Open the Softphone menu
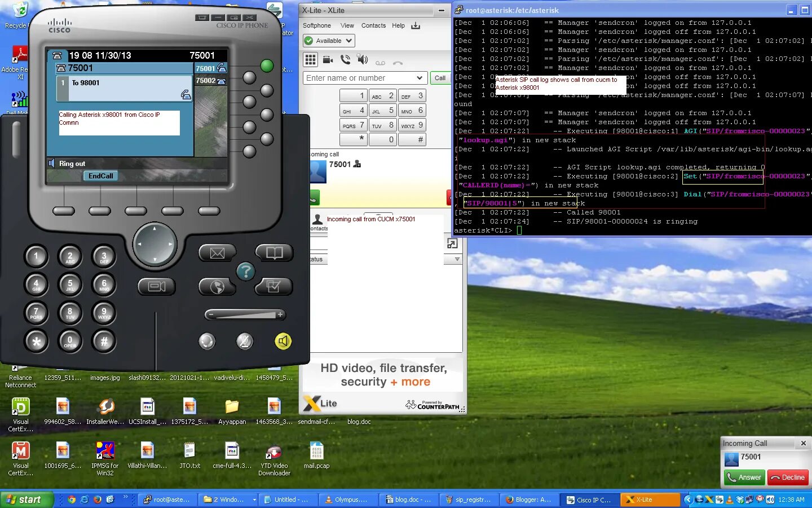This screenshot has width=812, height=508. 317,25
